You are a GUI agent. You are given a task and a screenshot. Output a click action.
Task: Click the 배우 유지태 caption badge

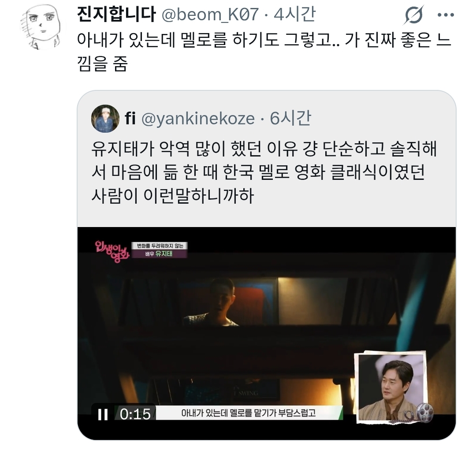click(x=159, y=250)
